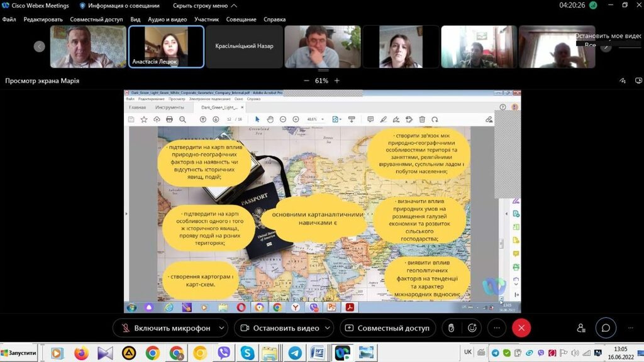Select Анастасія Лецюк video thumbnail
This screenshot has height=362, width=644.
[x=166, y=47]
